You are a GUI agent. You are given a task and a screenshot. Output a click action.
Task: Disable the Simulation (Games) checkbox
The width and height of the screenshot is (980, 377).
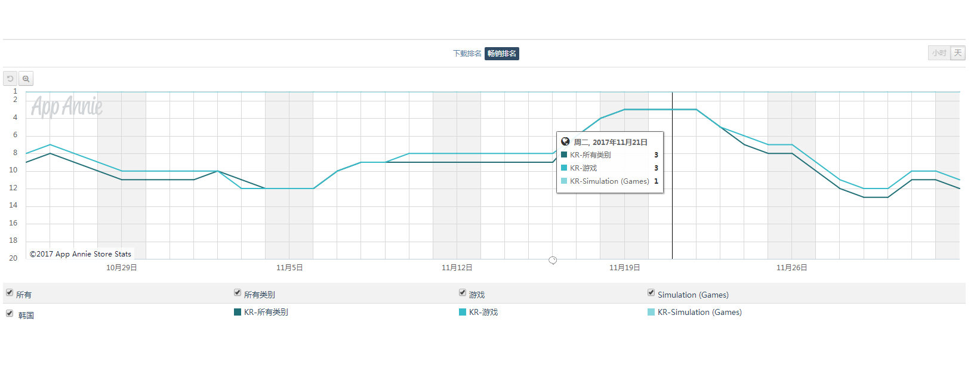[651, 292]
